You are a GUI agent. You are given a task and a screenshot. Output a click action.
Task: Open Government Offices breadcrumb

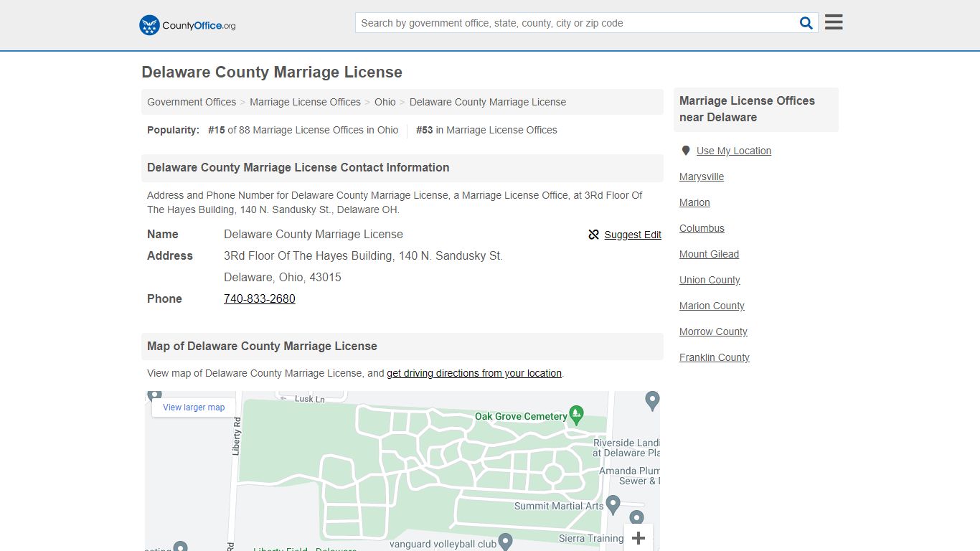coord(192,102)
